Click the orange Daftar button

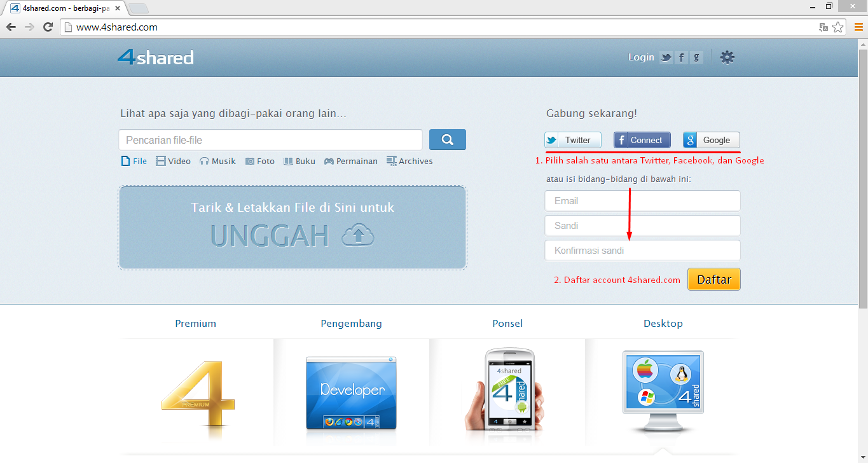coord(714,279)
